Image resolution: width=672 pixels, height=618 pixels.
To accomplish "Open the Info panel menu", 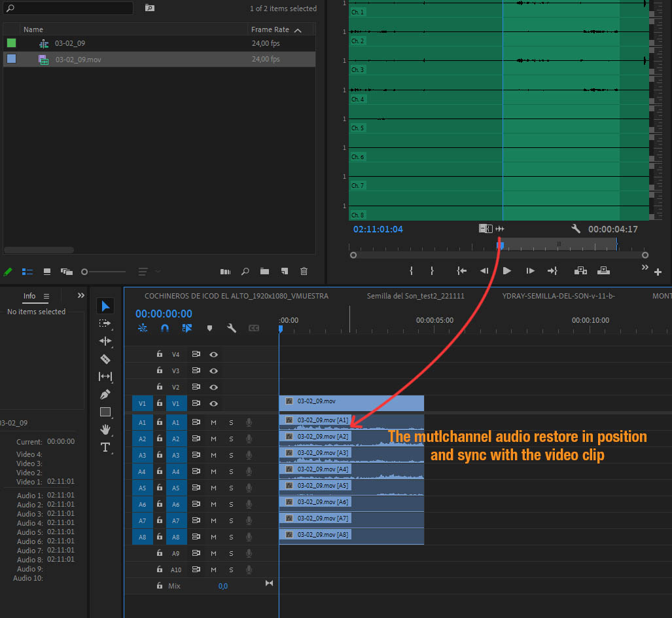I will [46, 296].
